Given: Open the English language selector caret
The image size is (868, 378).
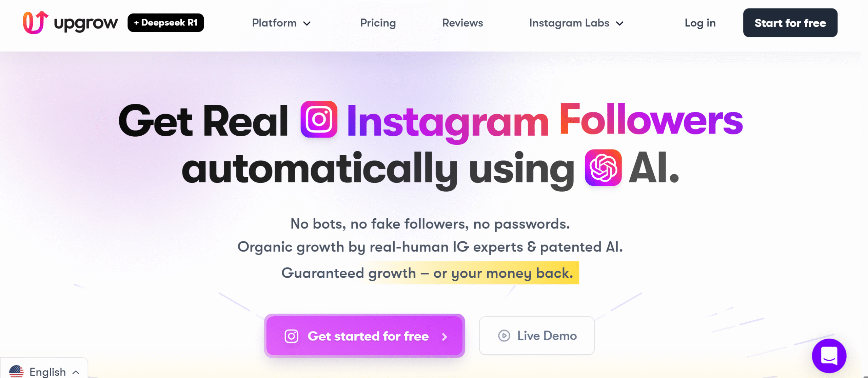Looking at the screenshot, I should click(x=76, y=372).
